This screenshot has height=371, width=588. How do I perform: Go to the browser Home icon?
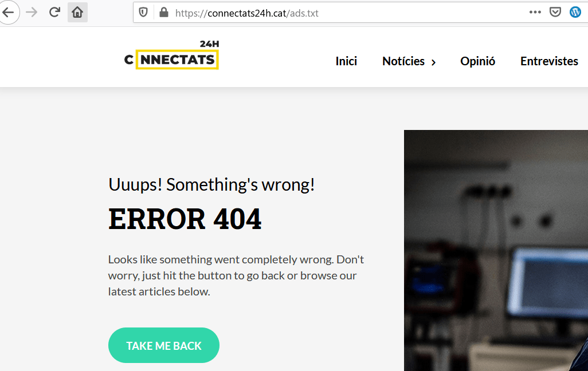click(77, 13)
